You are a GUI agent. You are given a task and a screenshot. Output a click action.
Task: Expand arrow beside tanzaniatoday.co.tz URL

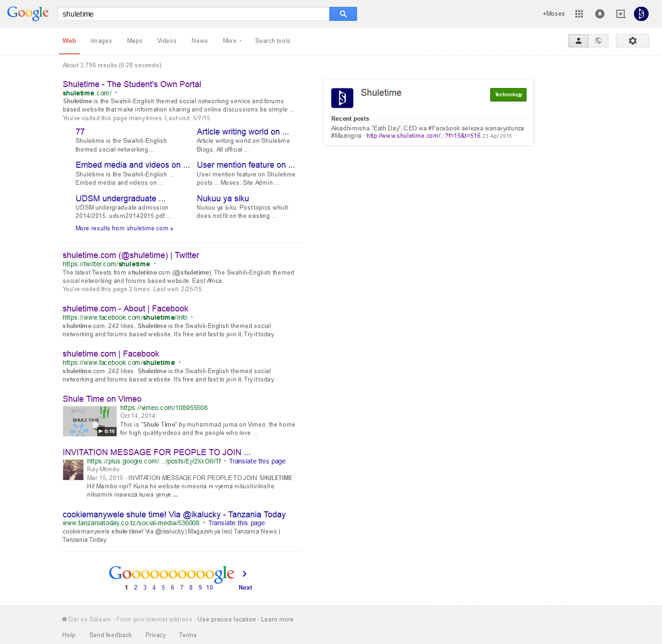tap(204, 523)
